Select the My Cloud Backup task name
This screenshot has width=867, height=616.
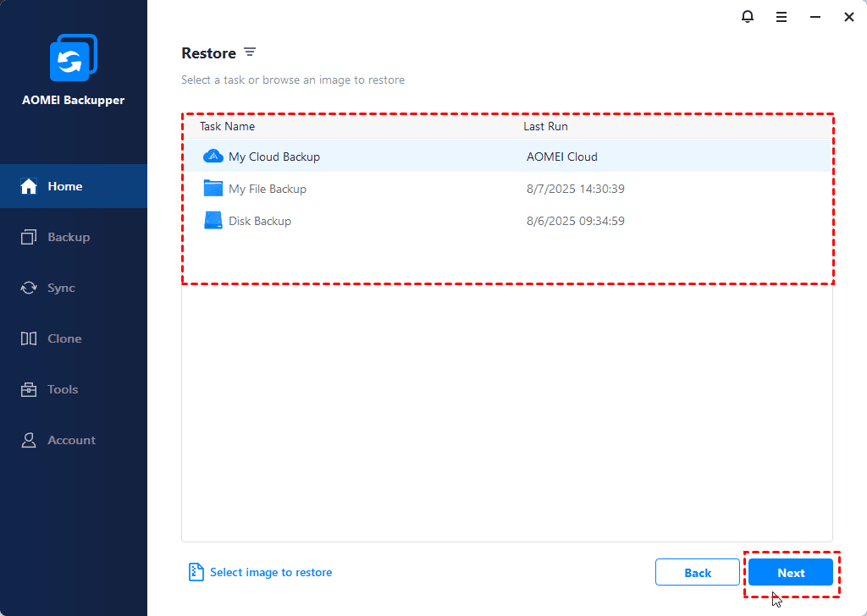coord(274,157)
